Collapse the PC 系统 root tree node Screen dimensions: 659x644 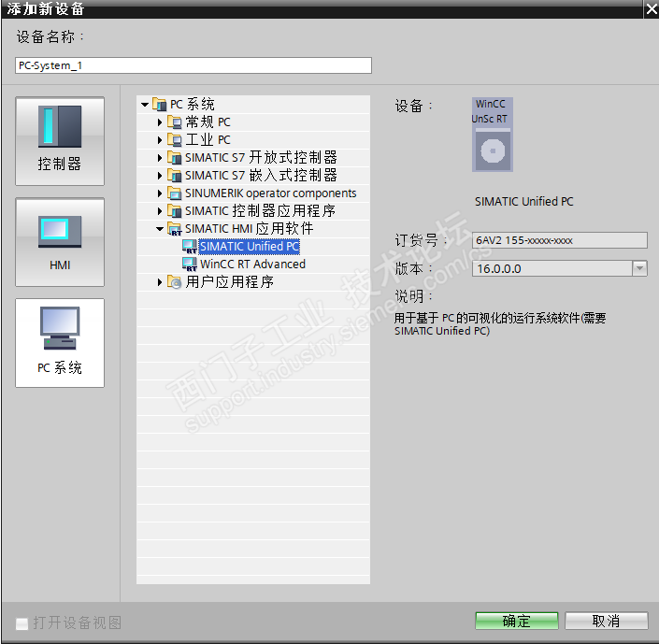pyautogui.click(x=145, y=105)
